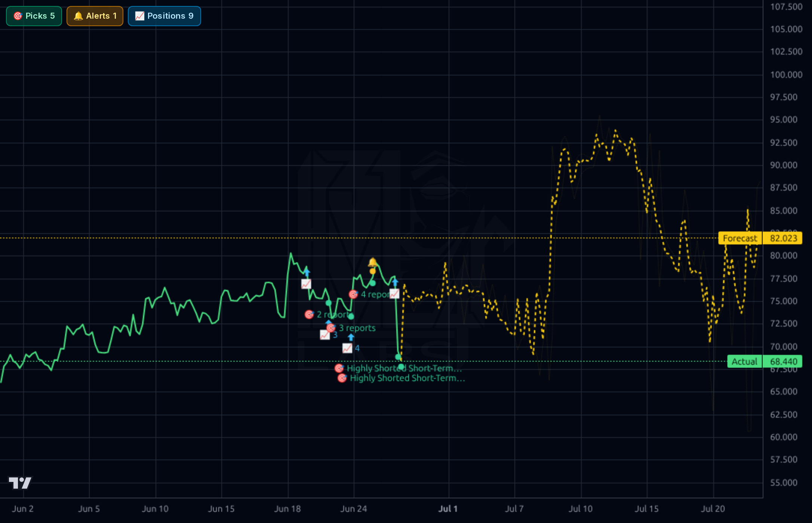Click the Jun 24 date label
812x523 pixels.
coord(354,509)
